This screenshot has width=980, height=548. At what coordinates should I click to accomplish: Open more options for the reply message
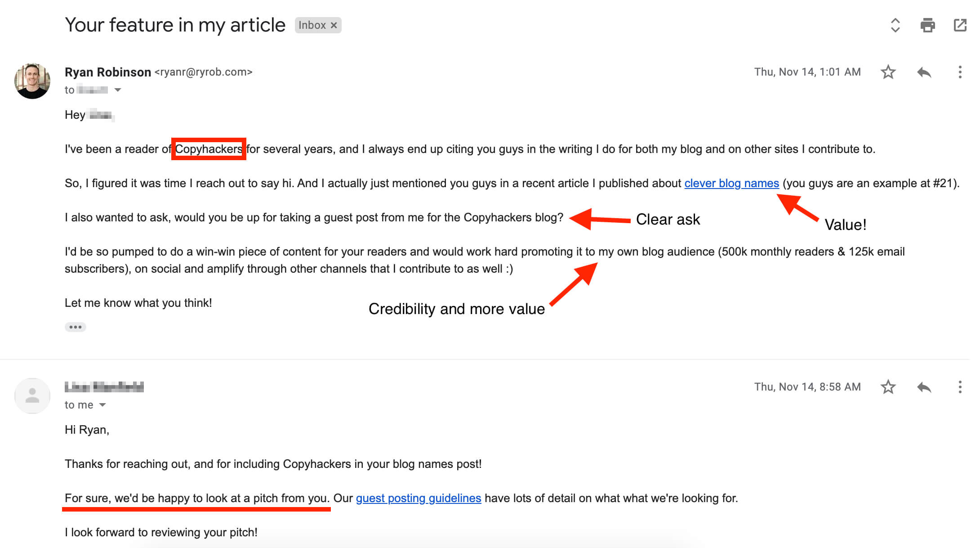959,386
